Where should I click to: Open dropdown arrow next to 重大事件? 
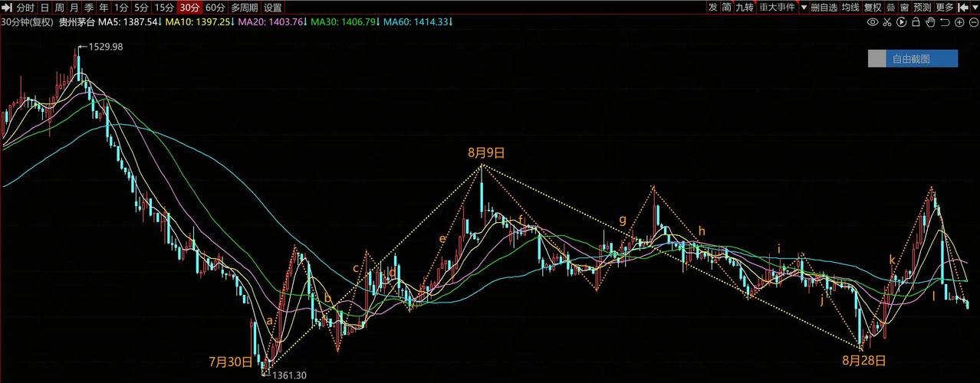click(804, 7)
